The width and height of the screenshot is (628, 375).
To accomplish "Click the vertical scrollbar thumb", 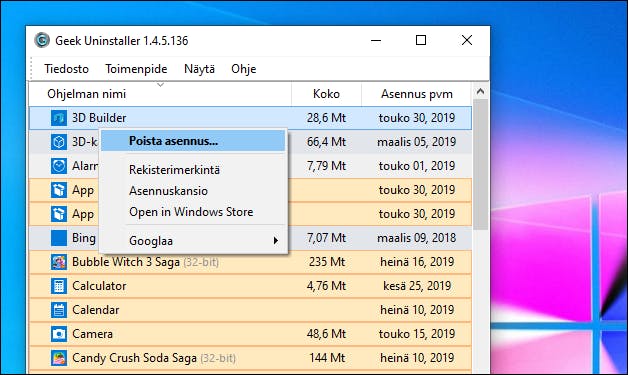I will point(481,165).
